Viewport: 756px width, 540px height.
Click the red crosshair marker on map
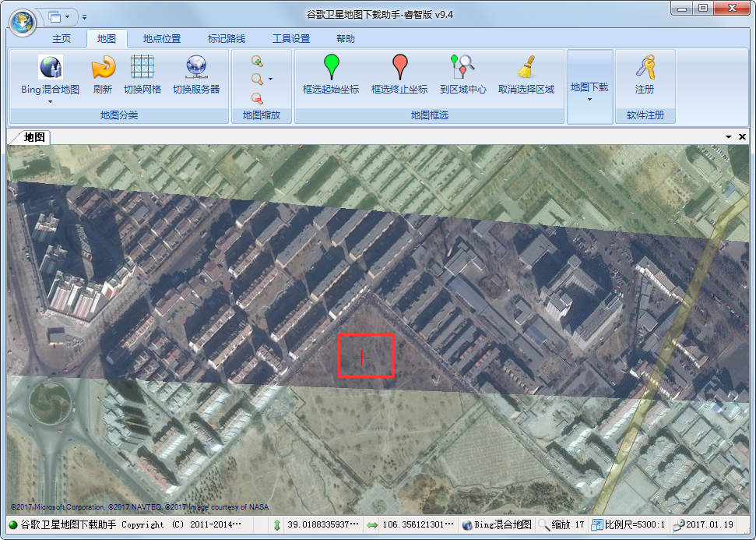click(362, 357)
